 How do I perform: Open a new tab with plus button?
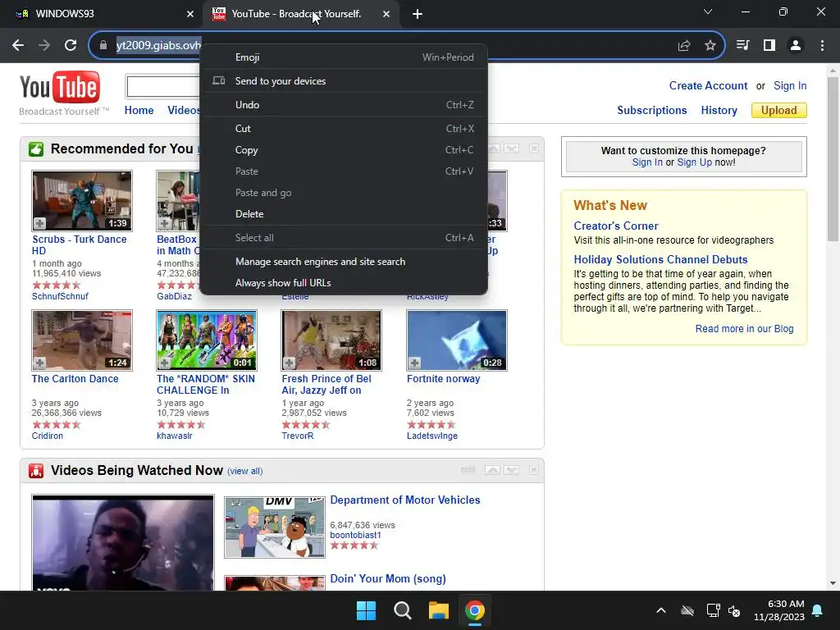point(418,14)
